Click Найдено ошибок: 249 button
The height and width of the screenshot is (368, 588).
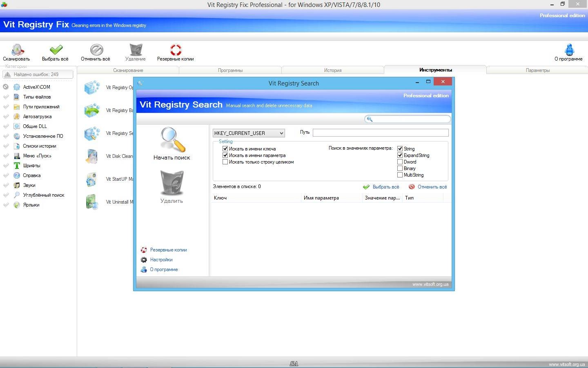pos(38,74)
